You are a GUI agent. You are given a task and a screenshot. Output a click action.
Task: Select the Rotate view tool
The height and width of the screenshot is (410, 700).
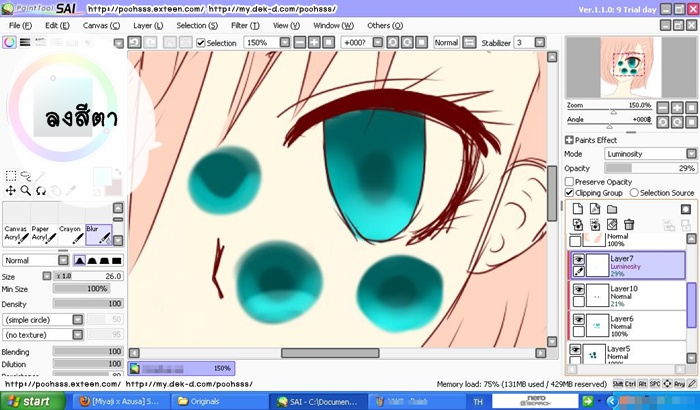coord(41,191)
